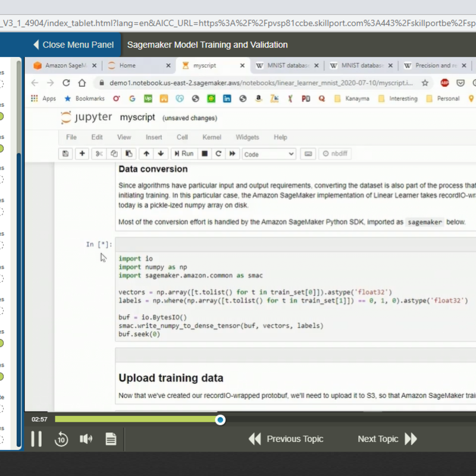This screenshot has height=476, width=476.
Task: Copy selected cells in Jupyter toolbar
Action: (114, 154)
